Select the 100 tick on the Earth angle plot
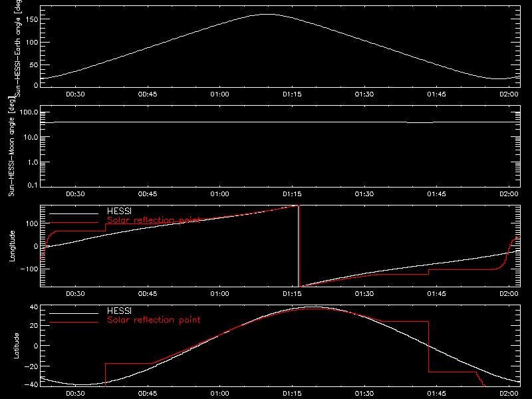This screenshot has width=532, height=399. (31, 42)
